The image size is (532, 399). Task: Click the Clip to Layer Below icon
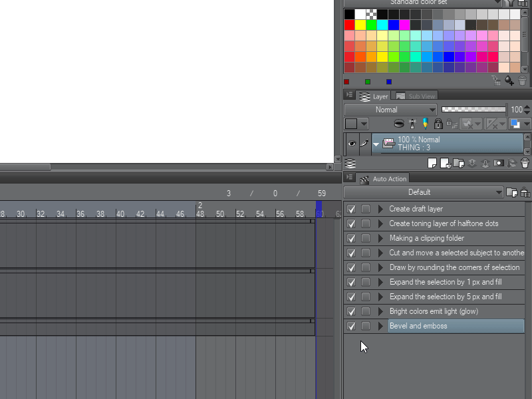click(399, 124)
